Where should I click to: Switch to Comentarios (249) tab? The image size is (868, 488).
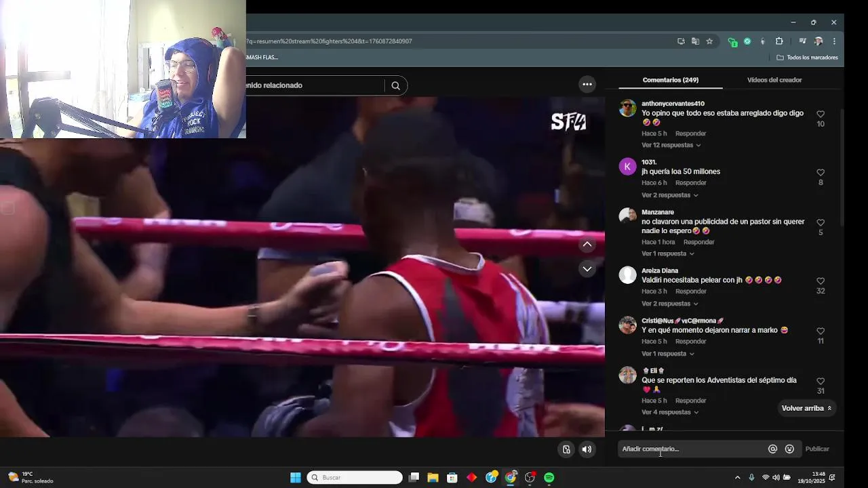pos(671,80)
